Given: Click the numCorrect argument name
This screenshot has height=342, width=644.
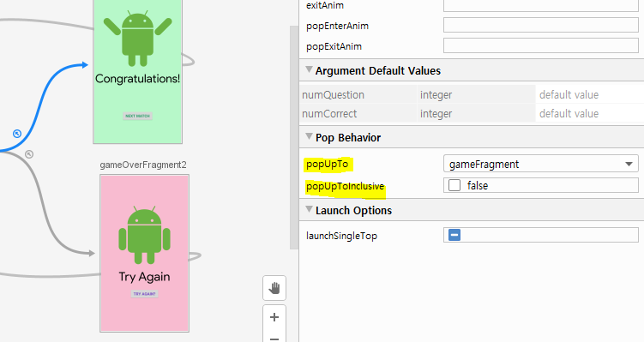Looking at the screenshot, I should (329, 114).
